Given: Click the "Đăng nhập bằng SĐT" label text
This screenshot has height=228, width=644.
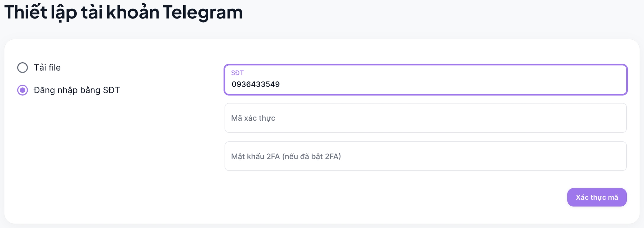Looking at the screenshot, I should tap(77, 90).
